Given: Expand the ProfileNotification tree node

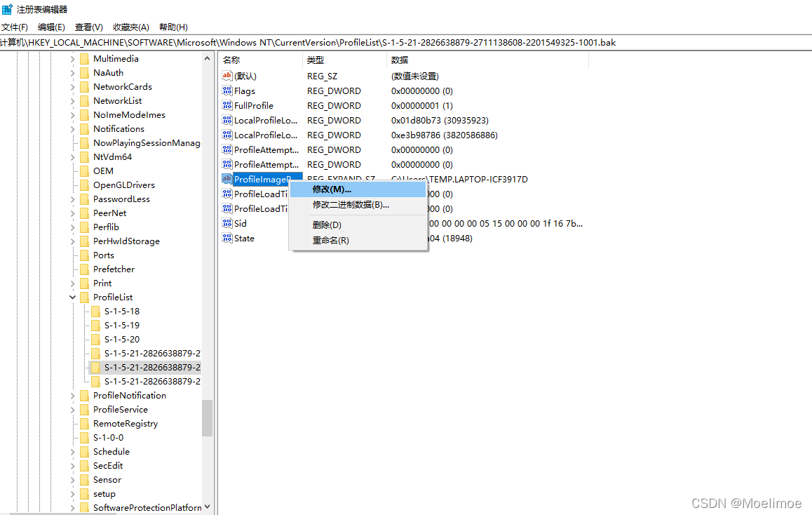Looking at the screenshot, I should click(x=72, y=396).
